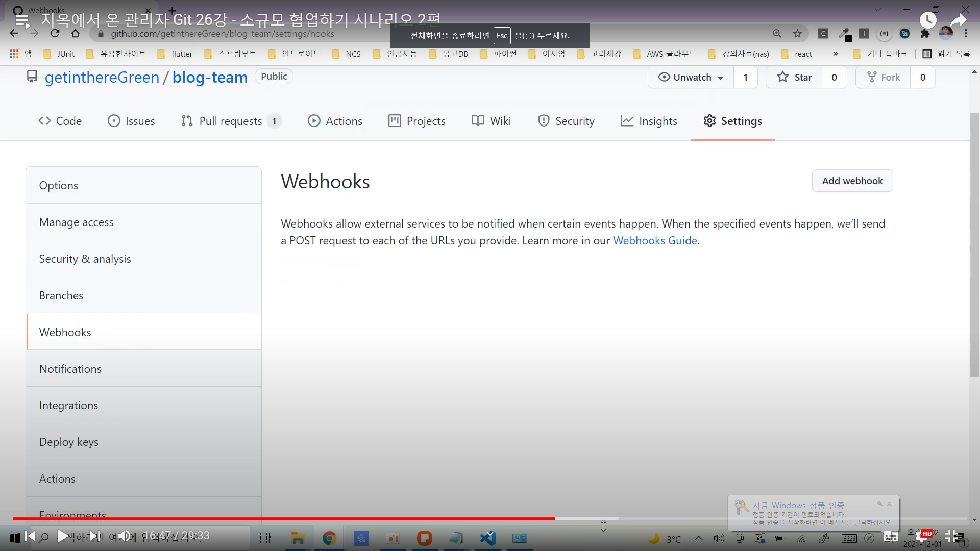Click the Fork button
The image size is (980, 551).
coord(884,77)
